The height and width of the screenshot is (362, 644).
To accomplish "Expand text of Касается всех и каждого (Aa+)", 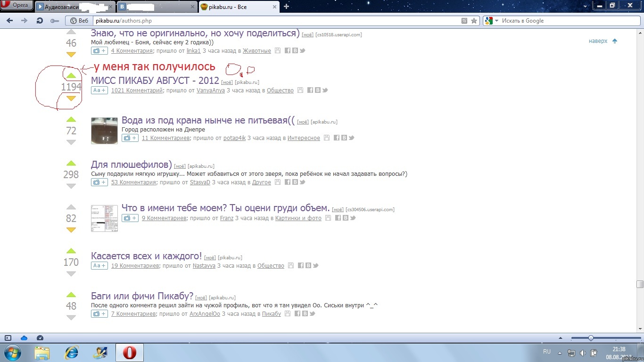I will pyautogui.click(x=99, y=266).
